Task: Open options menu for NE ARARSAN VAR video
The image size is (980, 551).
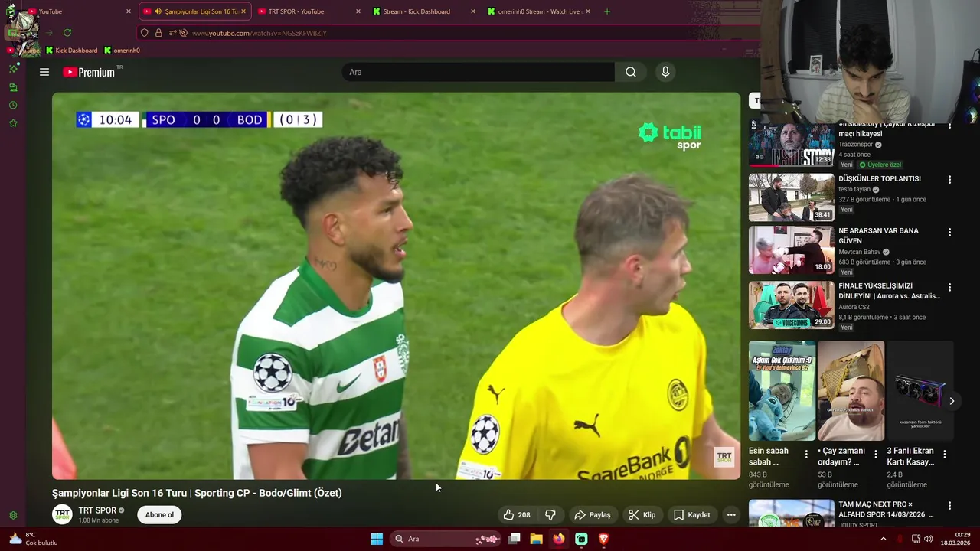Action: pos(949,232)
